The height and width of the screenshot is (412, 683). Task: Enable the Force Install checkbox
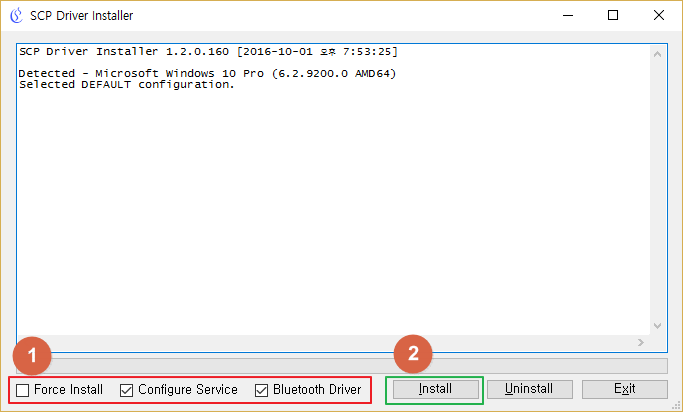click(x=22, y=390)
